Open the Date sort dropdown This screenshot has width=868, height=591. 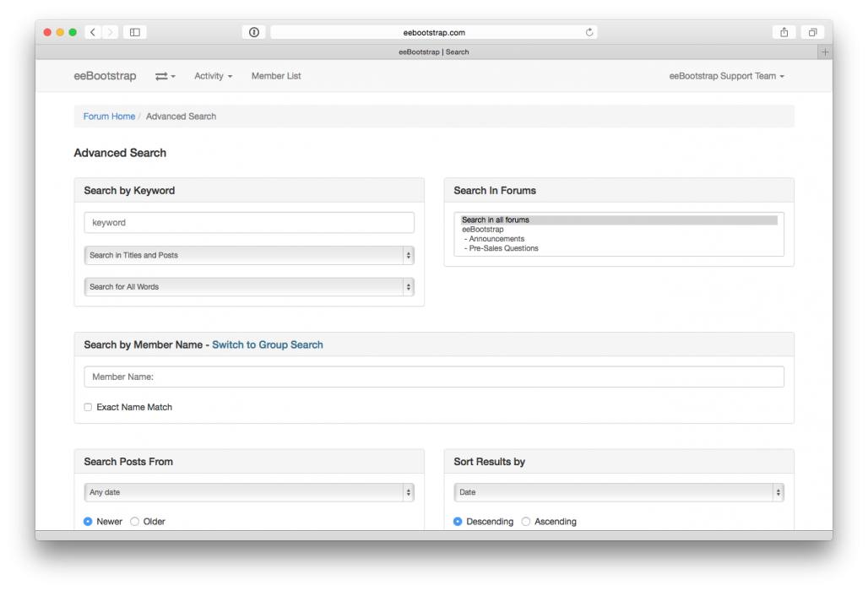click(619, 492)
